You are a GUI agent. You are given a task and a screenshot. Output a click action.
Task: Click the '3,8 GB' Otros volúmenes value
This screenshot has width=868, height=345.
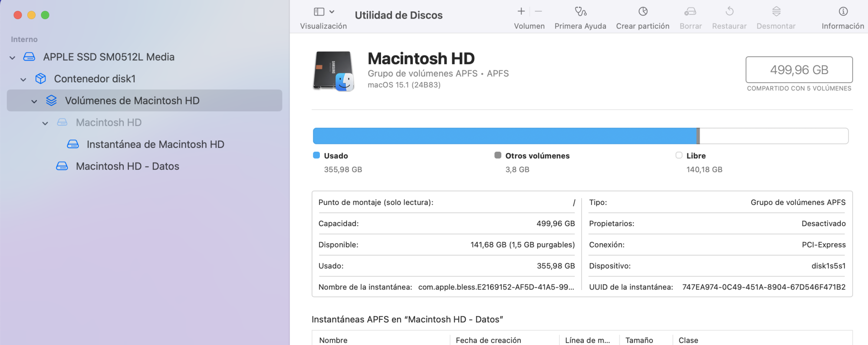517,169
